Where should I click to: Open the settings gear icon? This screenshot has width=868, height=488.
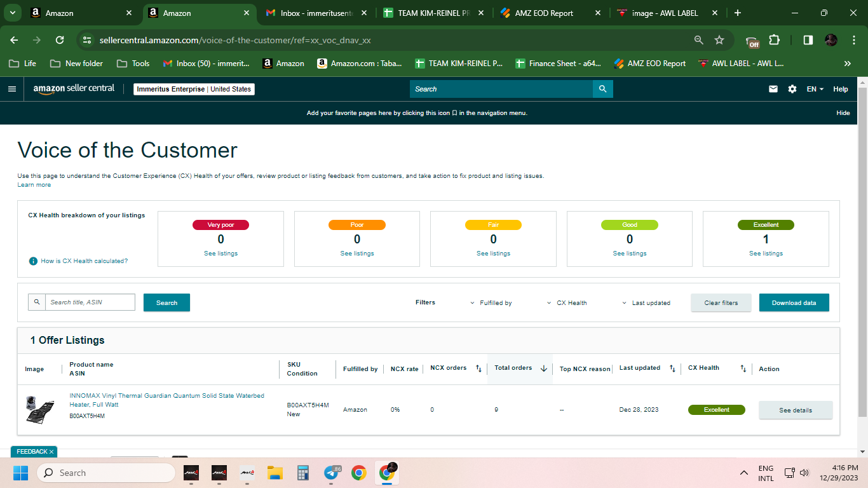tap(792, 89)
